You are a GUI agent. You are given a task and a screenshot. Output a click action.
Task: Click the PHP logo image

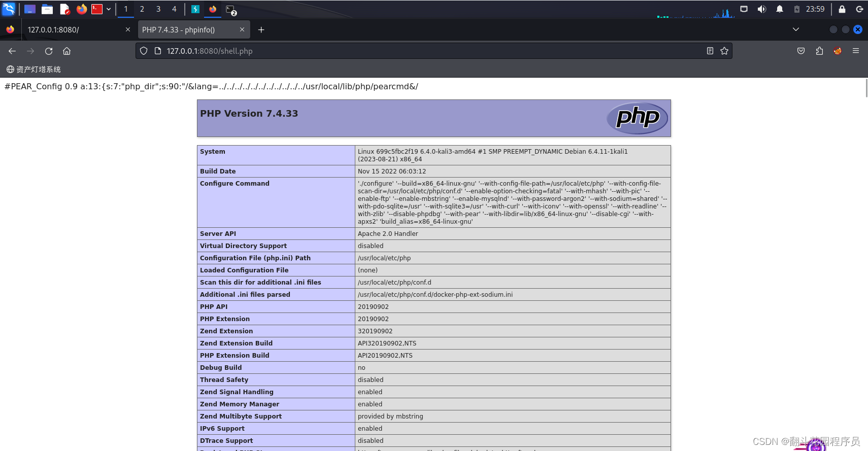click(638, 118)
